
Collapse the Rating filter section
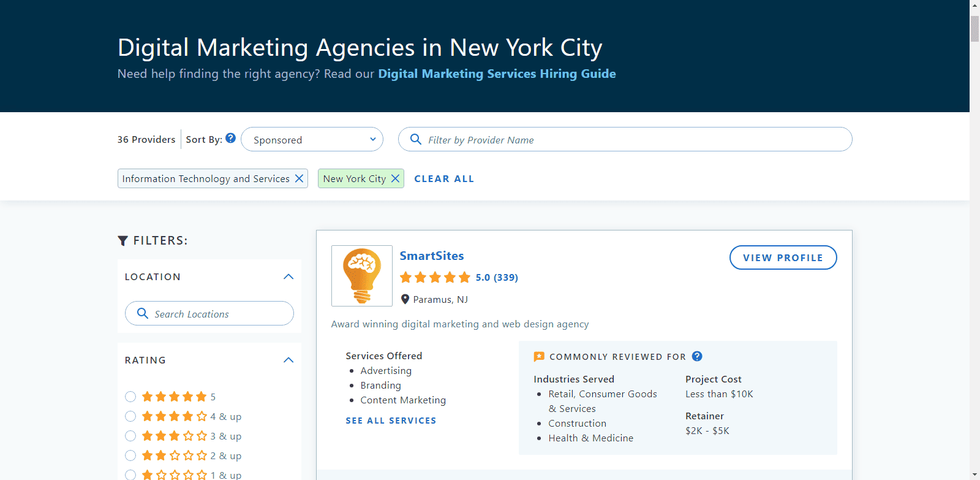click(288, 360)
